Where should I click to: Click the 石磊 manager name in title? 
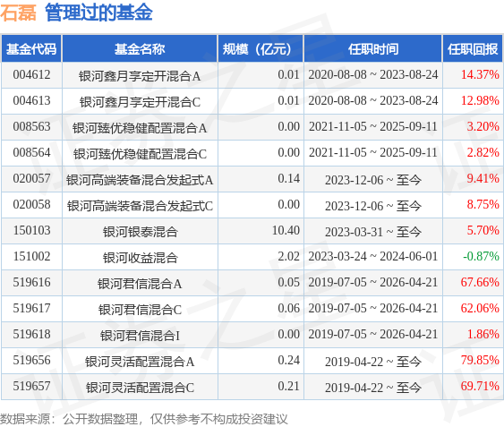18,13
